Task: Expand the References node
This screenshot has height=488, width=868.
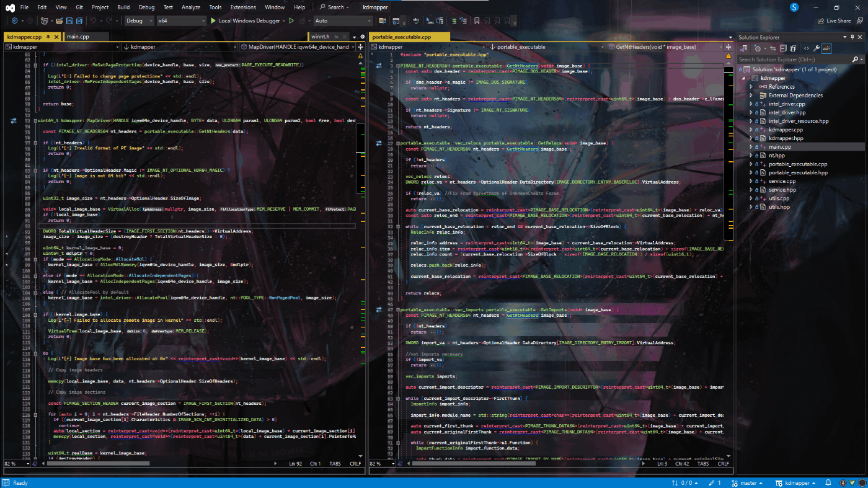Action: [751, 87]
